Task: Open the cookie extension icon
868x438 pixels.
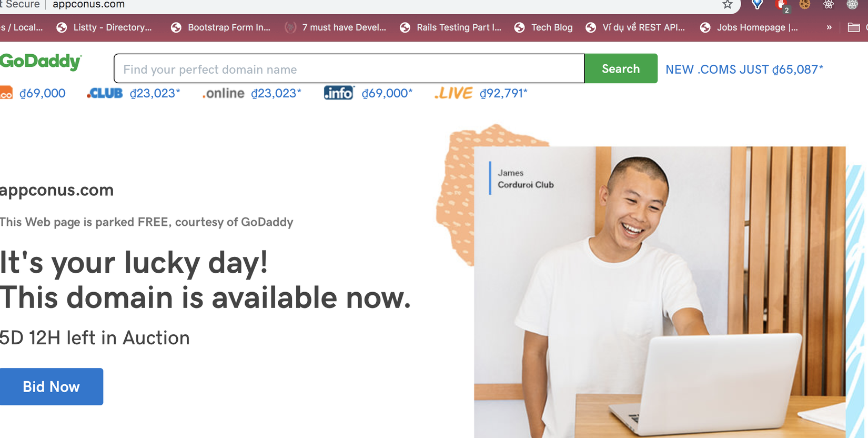Action: point(804,5)
